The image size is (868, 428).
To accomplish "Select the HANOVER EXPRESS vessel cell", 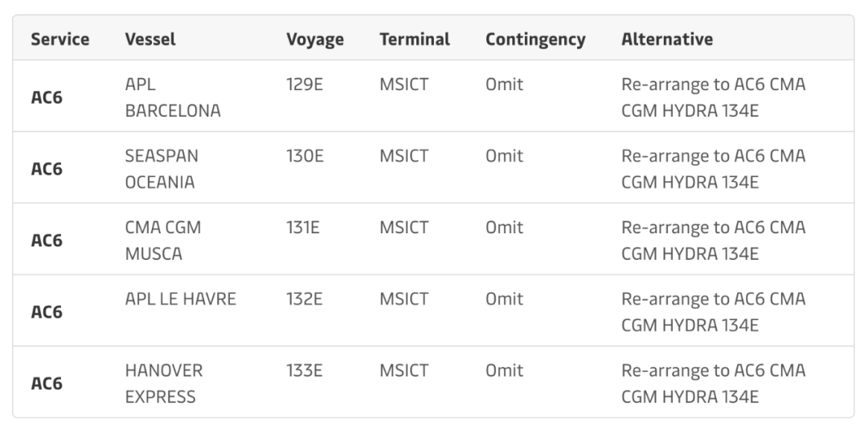I will [x=164, y=383].
